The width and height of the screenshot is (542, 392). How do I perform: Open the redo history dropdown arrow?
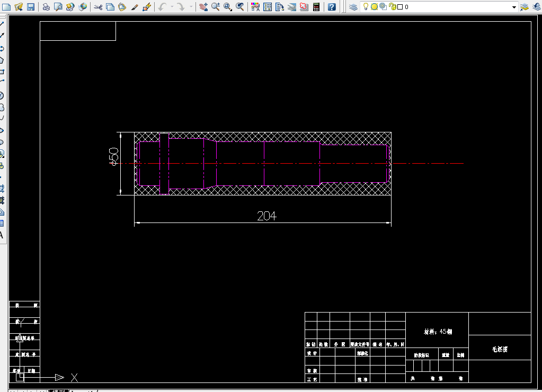click(x=191, y=6)
